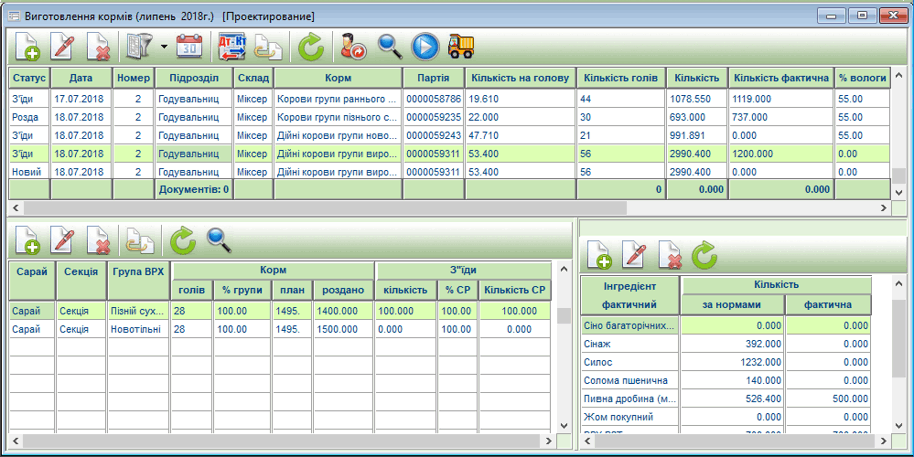Screen dimensions: 914x457
Task: Click the Силос ingredient row
Action: (629, 362)
